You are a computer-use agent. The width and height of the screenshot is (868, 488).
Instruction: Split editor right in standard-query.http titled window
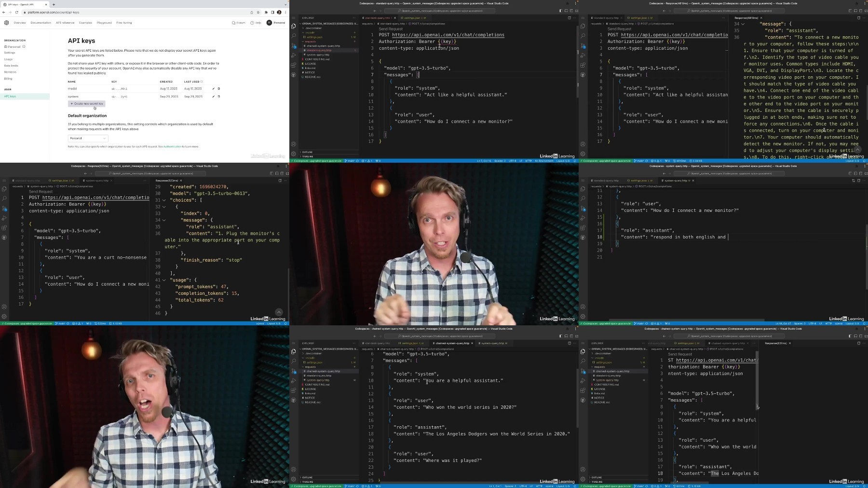pos(569,18)
